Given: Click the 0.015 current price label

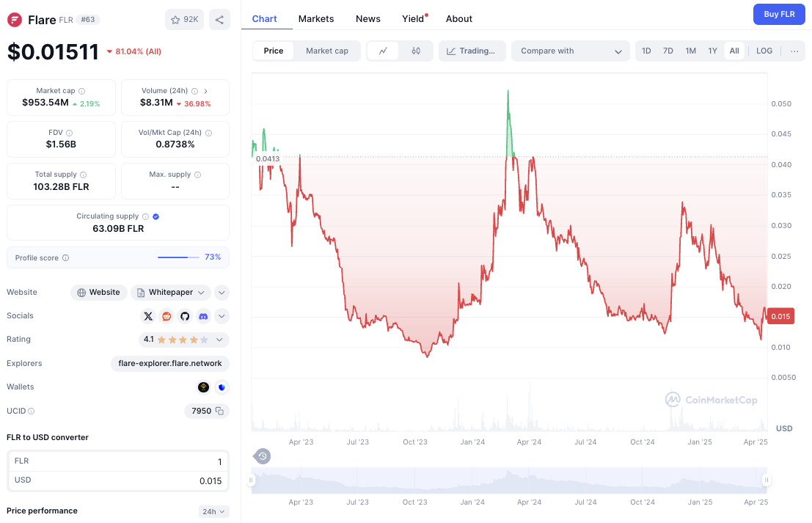Looking at the screenshot, I should click(x=780, y=316).
